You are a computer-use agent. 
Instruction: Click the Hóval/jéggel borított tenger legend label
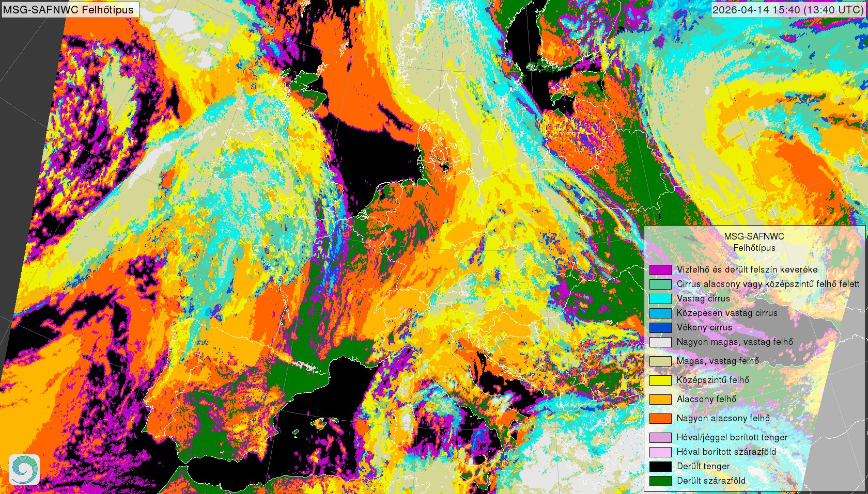[732, 437]
